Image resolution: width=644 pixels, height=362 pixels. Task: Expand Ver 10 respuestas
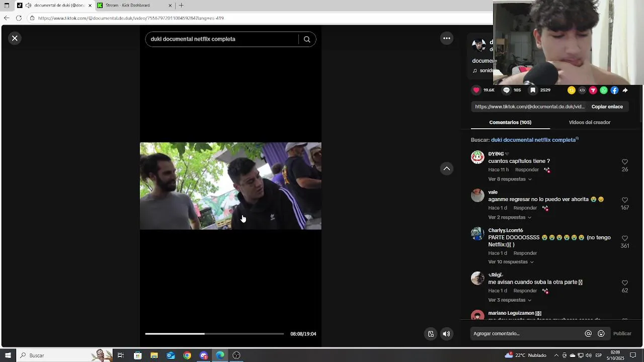coord(511,262)
